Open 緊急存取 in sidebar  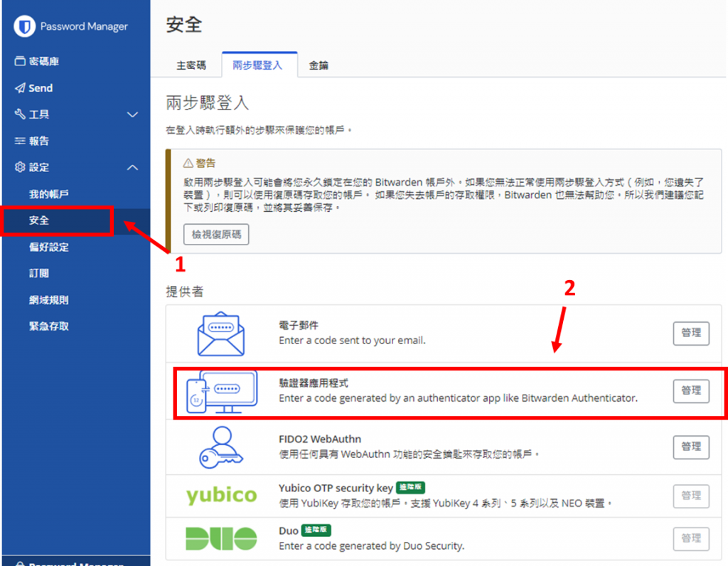tap(49, 326)
